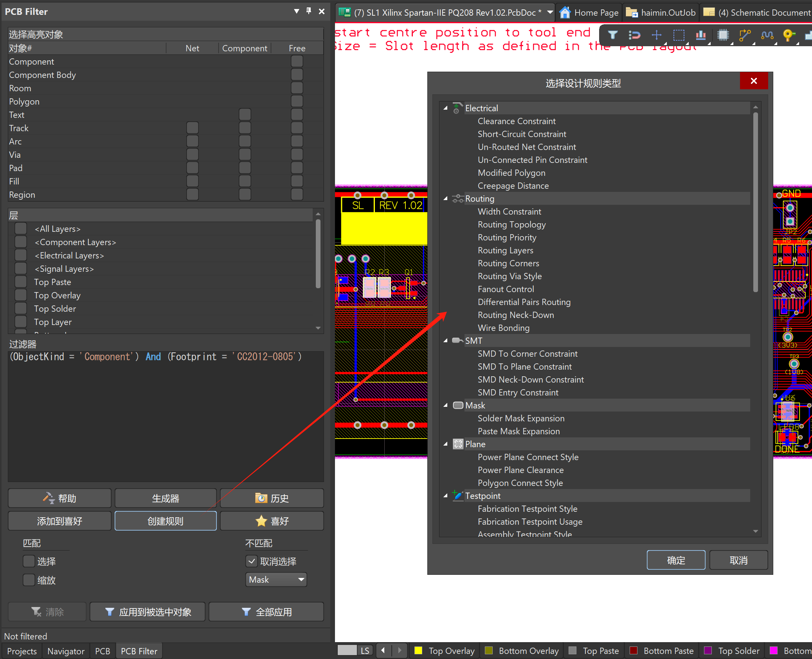Collapse the Routing rules category
The image size is (812, 659).
445,199
